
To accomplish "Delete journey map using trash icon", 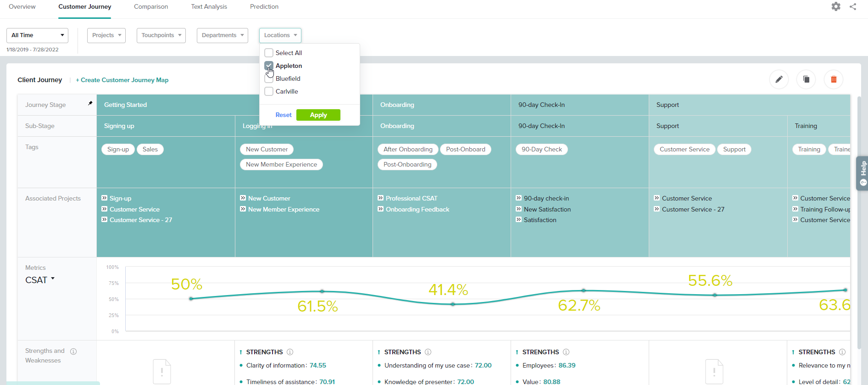I will coord(834,79).
